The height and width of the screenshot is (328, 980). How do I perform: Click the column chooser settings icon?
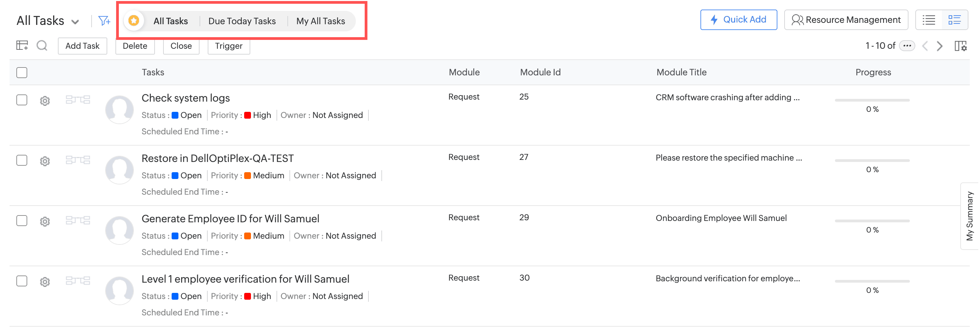tap(960, 46)
